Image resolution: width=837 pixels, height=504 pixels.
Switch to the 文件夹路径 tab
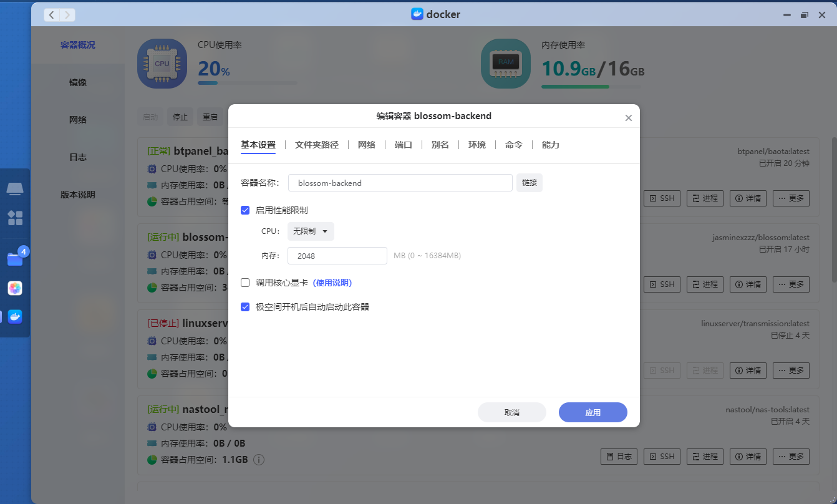316,145
